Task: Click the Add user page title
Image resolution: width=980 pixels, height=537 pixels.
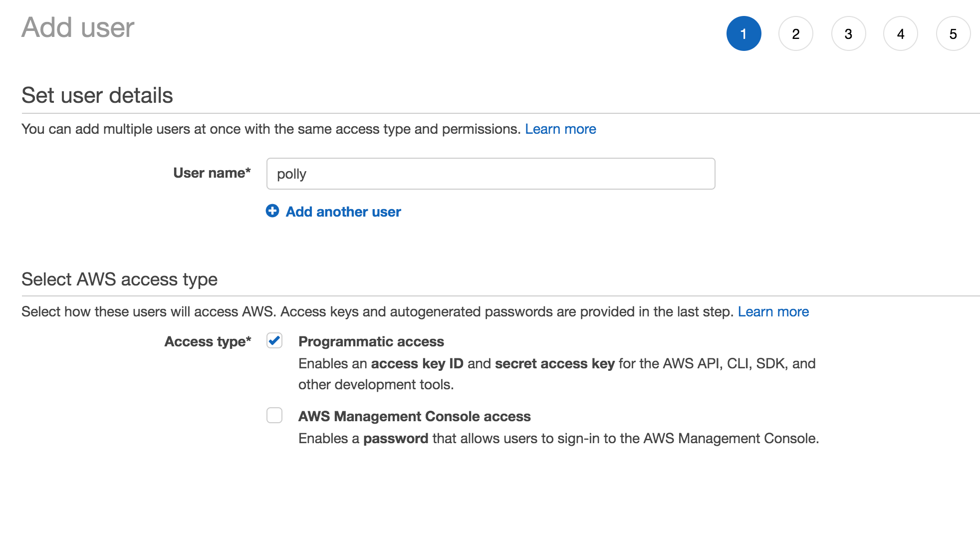Action: pos(78,27)
